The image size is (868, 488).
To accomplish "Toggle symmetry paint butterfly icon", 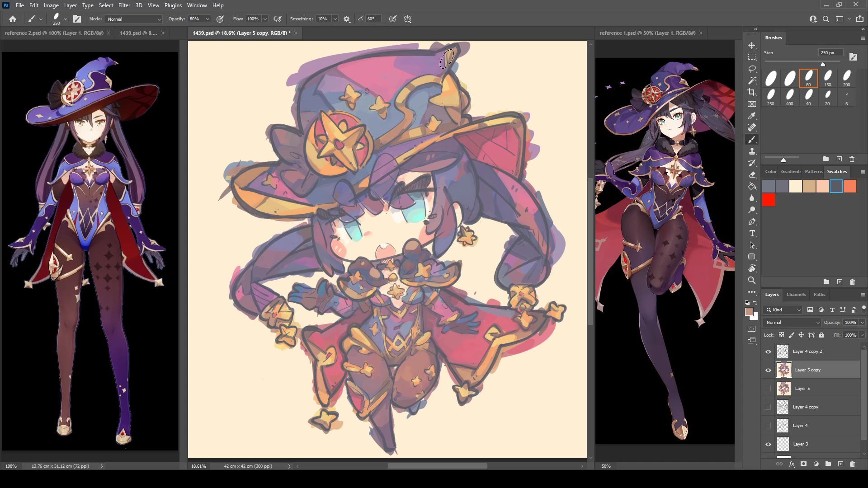I will coord(408,19).
